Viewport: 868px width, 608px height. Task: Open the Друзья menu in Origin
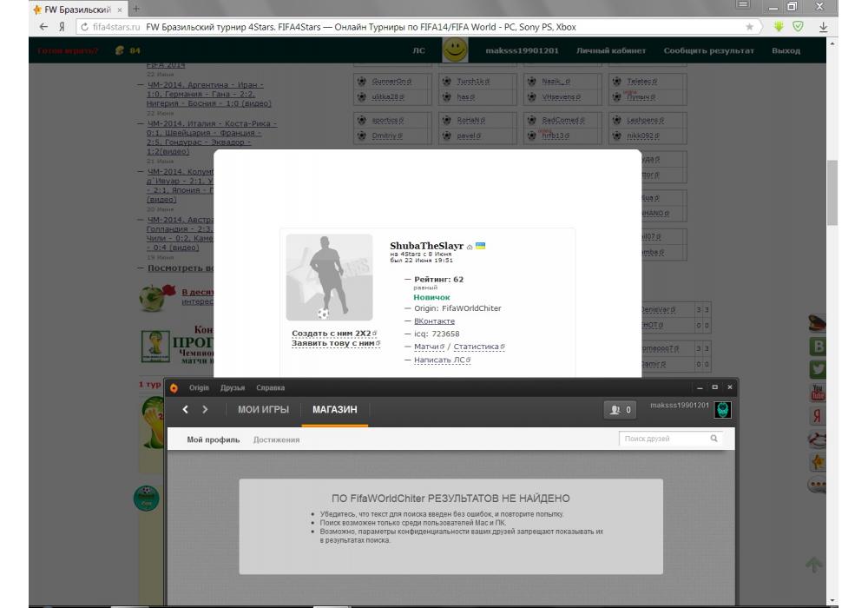[x=232, y=387]
